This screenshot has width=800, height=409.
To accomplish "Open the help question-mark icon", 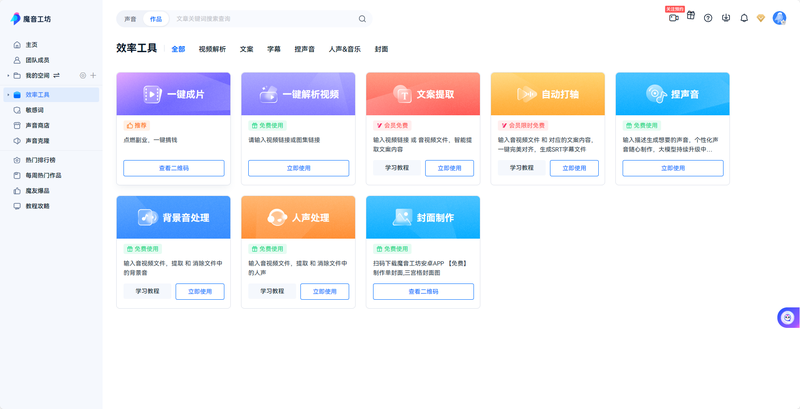I will point(708,18).
